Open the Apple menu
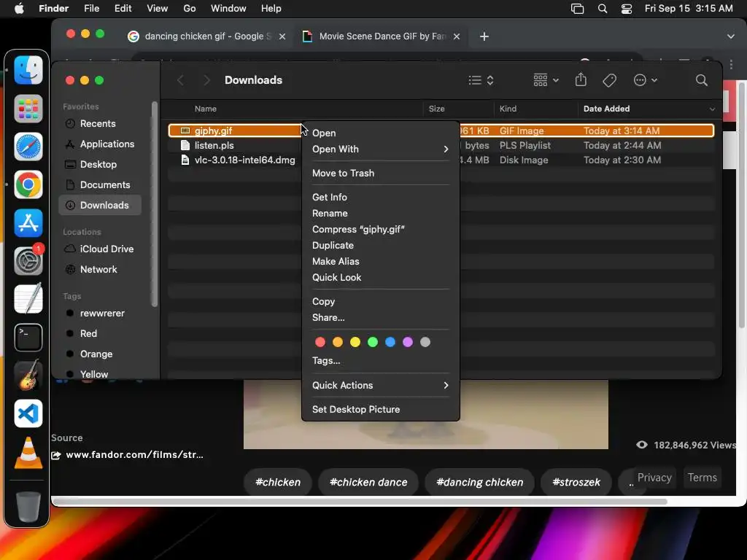 coord(19,9)
